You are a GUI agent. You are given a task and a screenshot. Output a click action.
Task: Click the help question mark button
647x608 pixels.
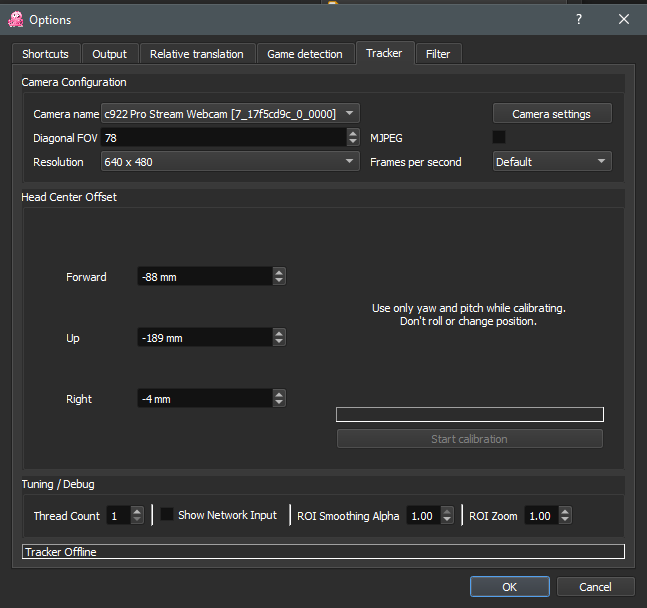pyautogui.click(x=578, y=19)
